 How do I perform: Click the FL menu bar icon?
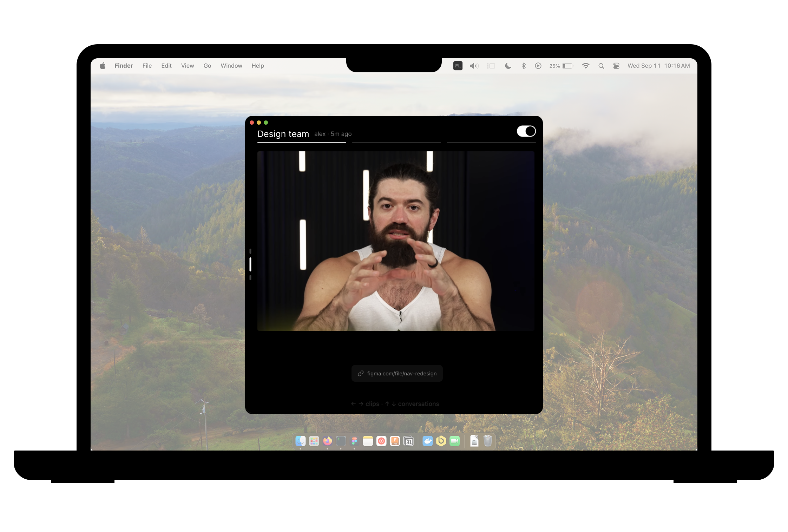(x=458, y=66)
